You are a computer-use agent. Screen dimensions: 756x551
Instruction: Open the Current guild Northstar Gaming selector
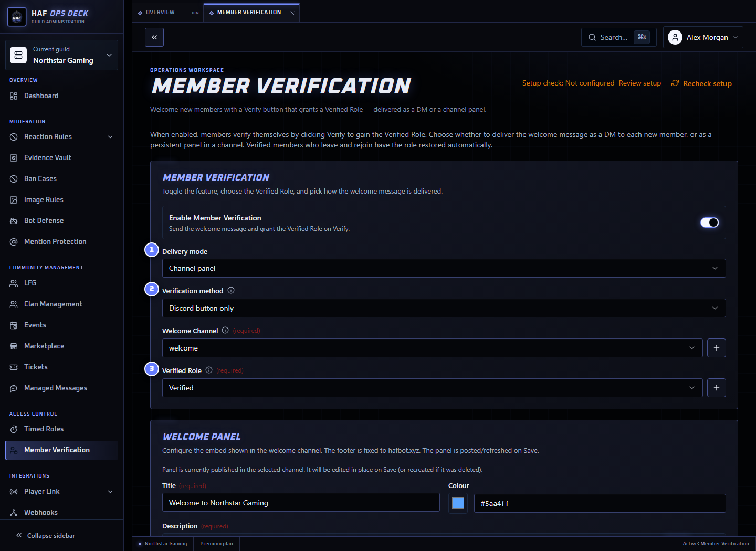(x=61, y=55)
